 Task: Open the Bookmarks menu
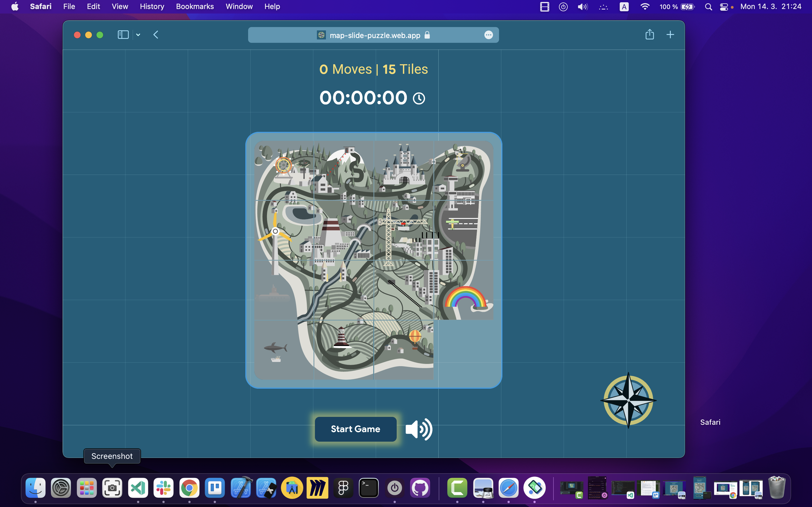tap(195, 6)
